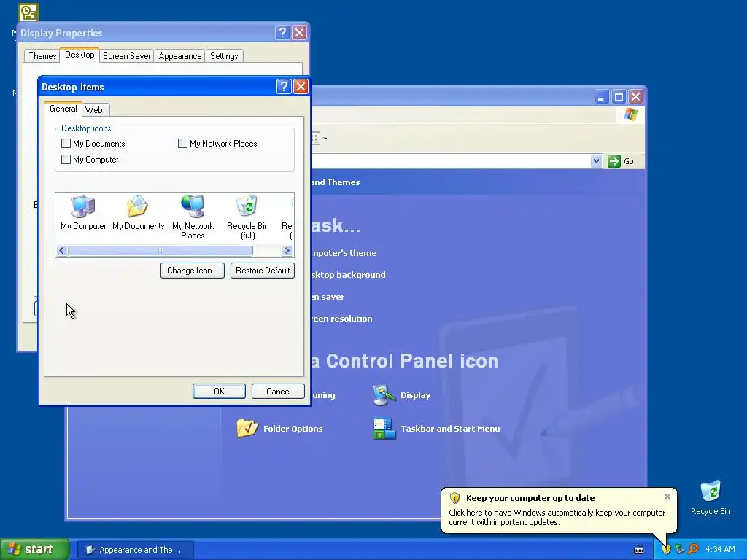Image resolution: width=747 pixels, height=560 pixels.
Task: Click the green Go arrow icon
Action: [614, 161]
